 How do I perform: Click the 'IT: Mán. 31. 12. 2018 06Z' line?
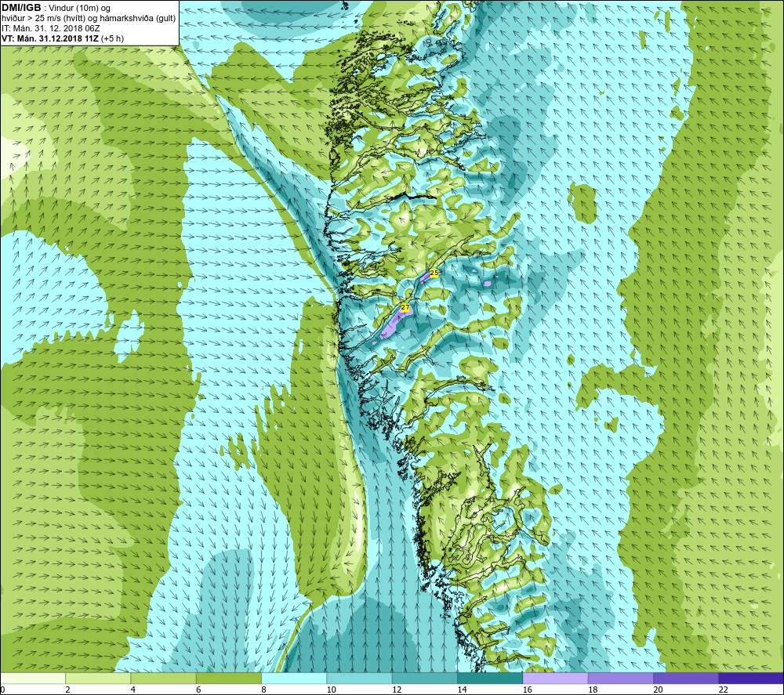tap(51, 28)
